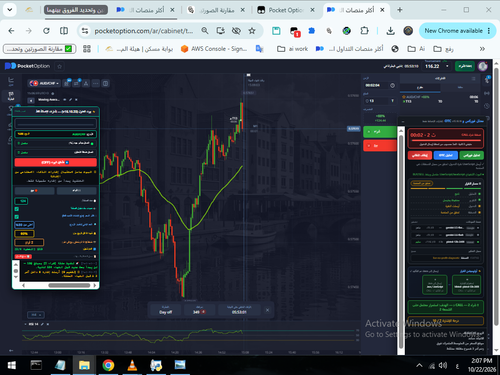Click left grey button with red dot in bot panel
Viewport: 500px width, 375px height.
(x=34, y=191)
